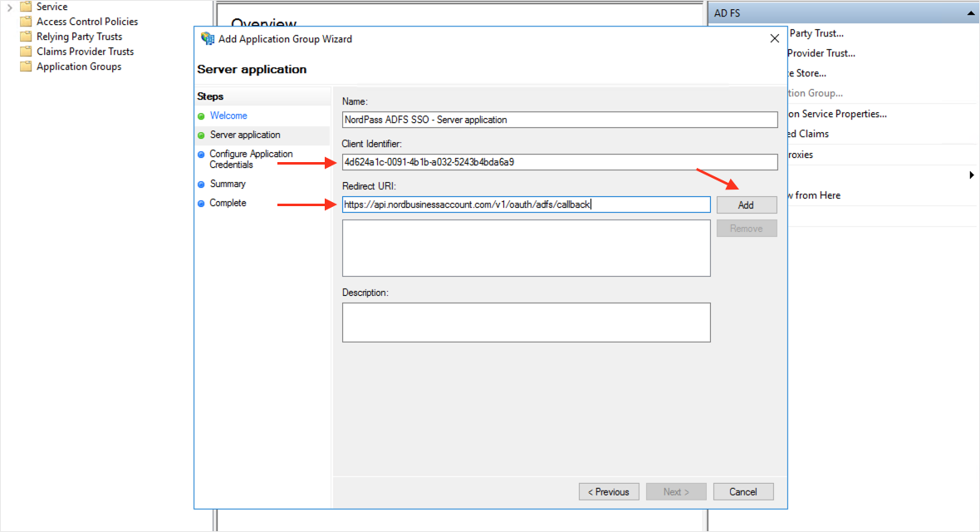Click the Previous button
The image size is (980, 532).
point(609,492)
